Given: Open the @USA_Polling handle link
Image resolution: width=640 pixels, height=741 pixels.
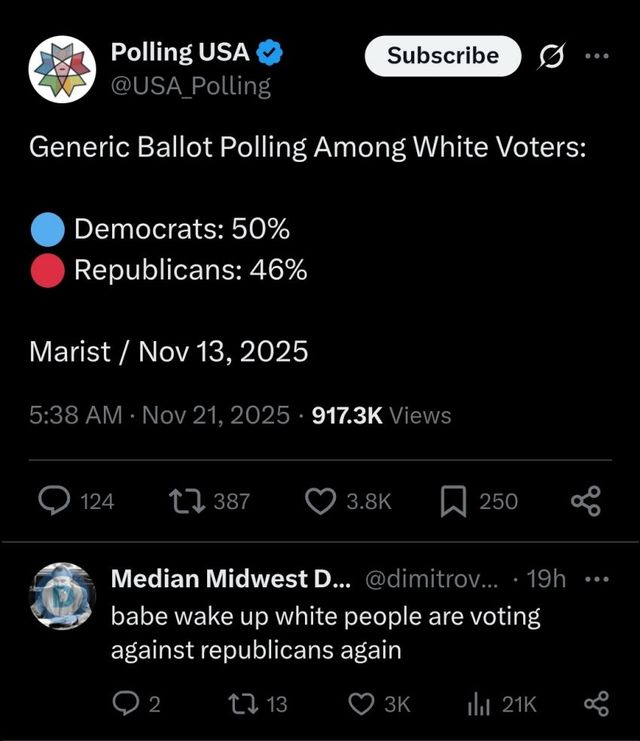Looking at the screenshot, I should click(x=190, y=86).
